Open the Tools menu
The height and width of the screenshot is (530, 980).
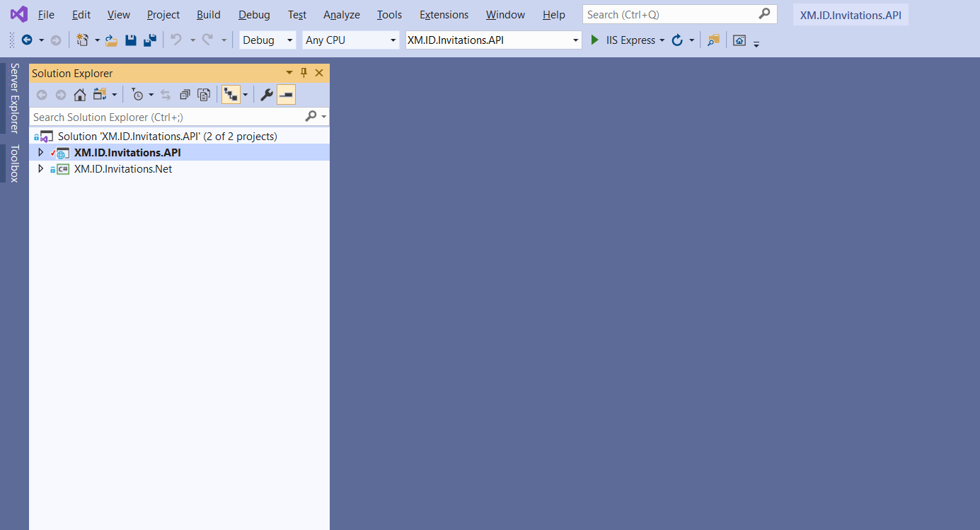pos(389,14)
